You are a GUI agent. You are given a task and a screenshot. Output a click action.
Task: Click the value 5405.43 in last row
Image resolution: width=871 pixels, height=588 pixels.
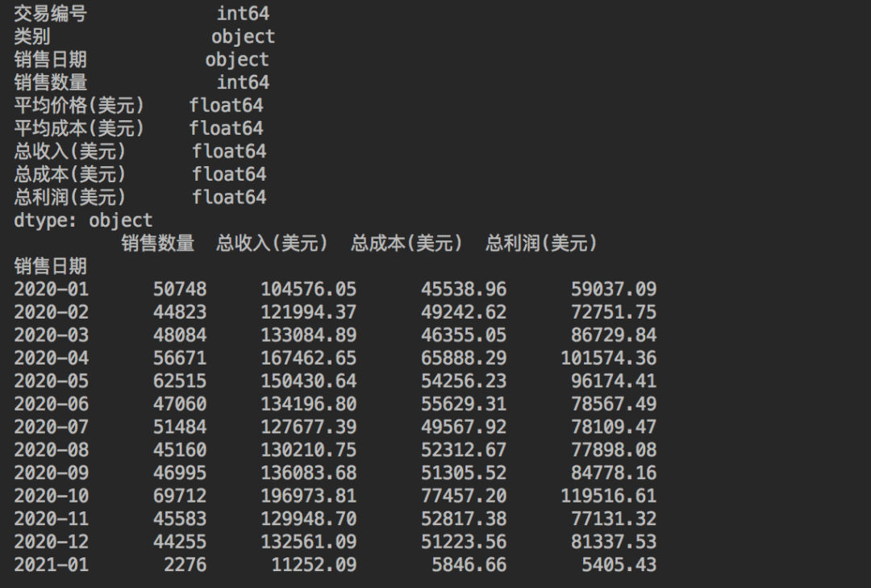pyautogui.click(x=619, y=565)
